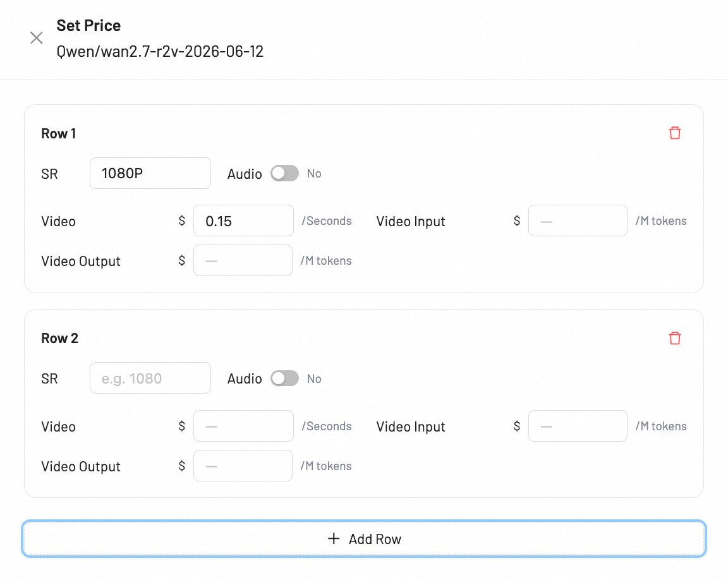The height and width of the screenshot is (580, 728).
Task: Click the /Seconds unit in Row 2
Action: click(x=327, y=426)
